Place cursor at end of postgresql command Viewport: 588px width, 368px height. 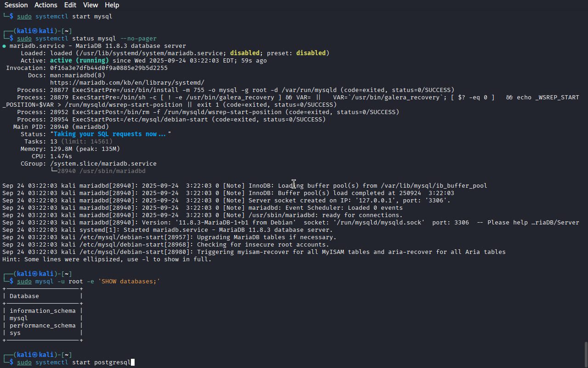point(132,362)
